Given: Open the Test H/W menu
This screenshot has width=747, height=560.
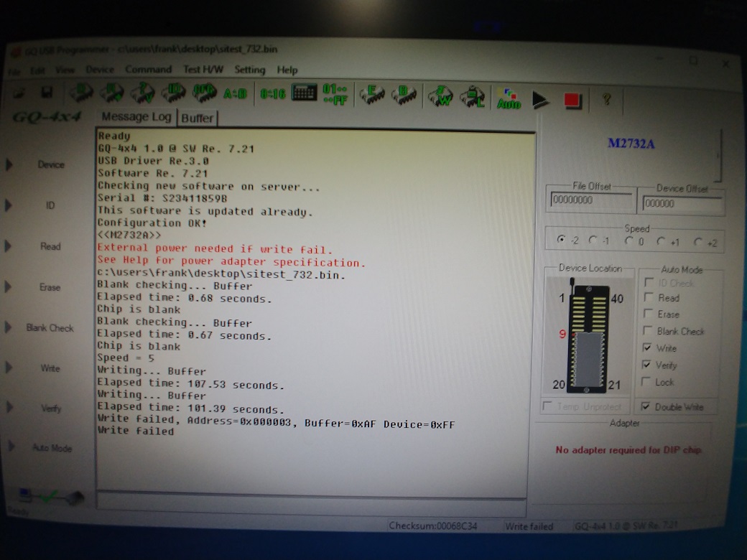Looking at the screenshot, I should point(203,70).
